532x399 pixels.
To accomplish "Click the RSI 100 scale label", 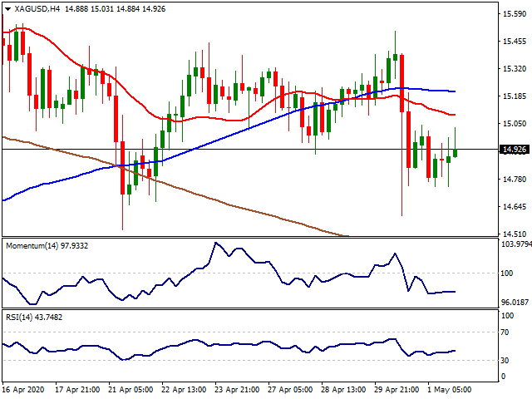I will coord(507,316).
